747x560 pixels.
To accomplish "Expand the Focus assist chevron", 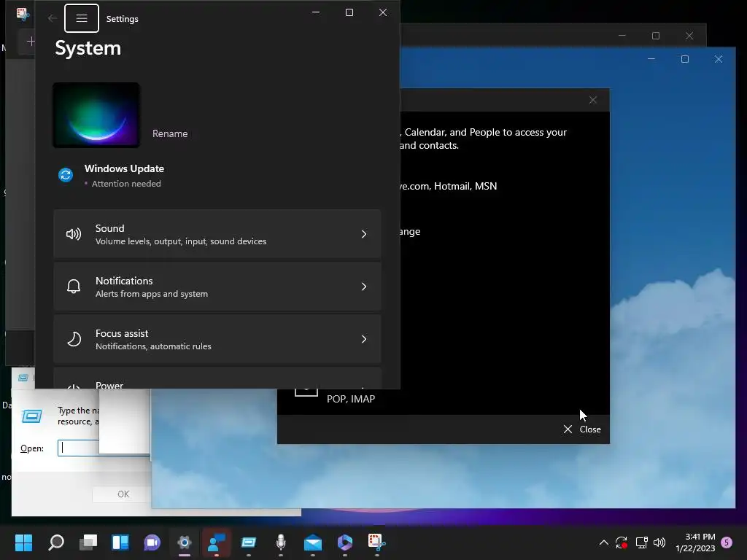I will (x=364, y=339).
